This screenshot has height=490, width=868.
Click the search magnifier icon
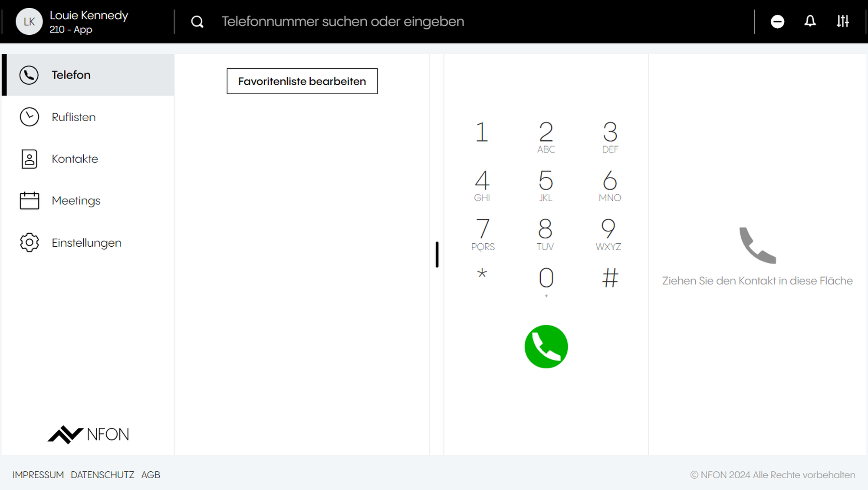click(197, 21)
